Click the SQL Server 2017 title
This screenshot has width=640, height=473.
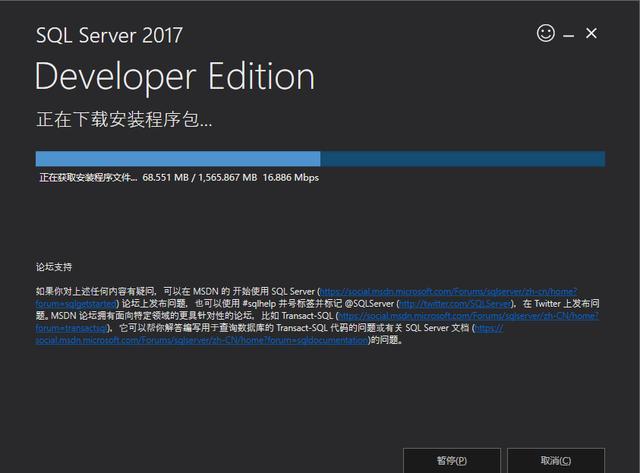point(109,35)
